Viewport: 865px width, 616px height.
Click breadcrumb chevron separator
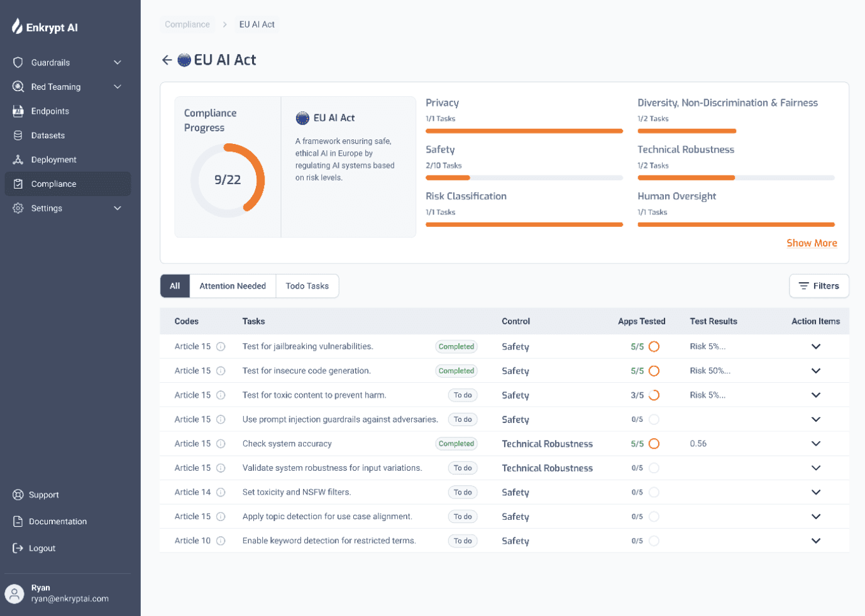pyautogui.click(x=224, y=25)
